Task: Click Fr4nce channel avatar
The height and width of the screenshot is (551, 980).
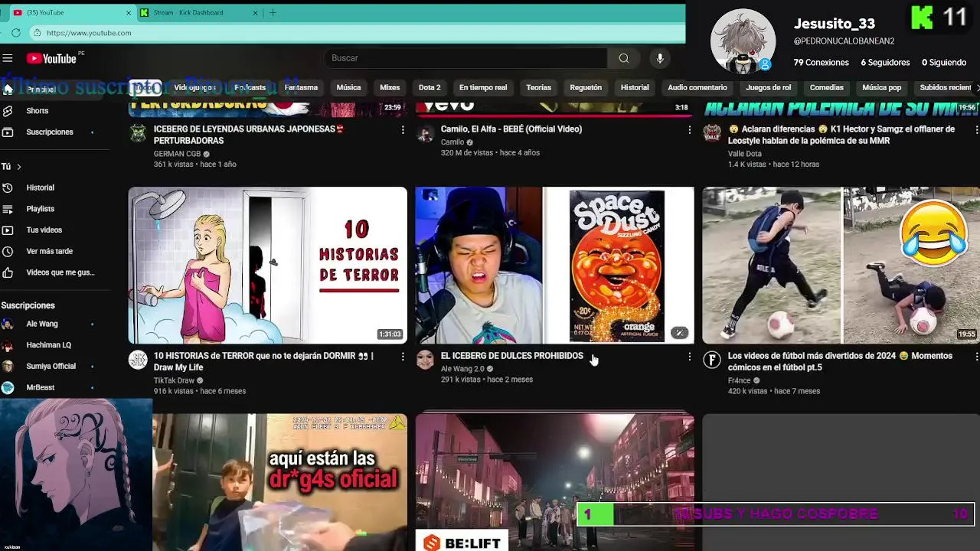Action: 712,360
